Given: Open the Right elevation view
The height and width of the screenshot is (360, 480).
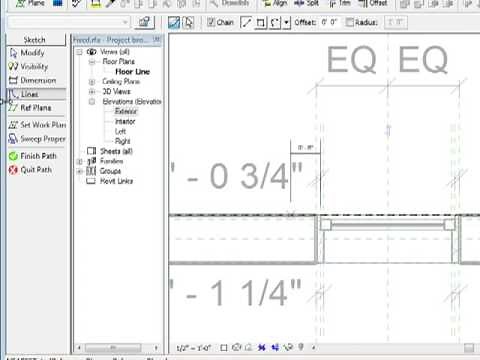Looking at the screenshot, I should tap(122, 141).
